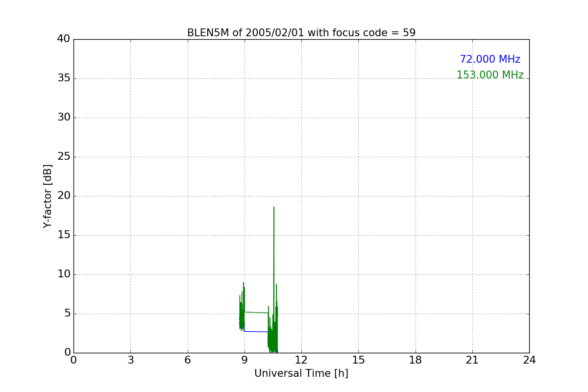This screenshot has height=392, width=588.
Task: Click the x-axis tick label '3'
Action: coord(130,360)
